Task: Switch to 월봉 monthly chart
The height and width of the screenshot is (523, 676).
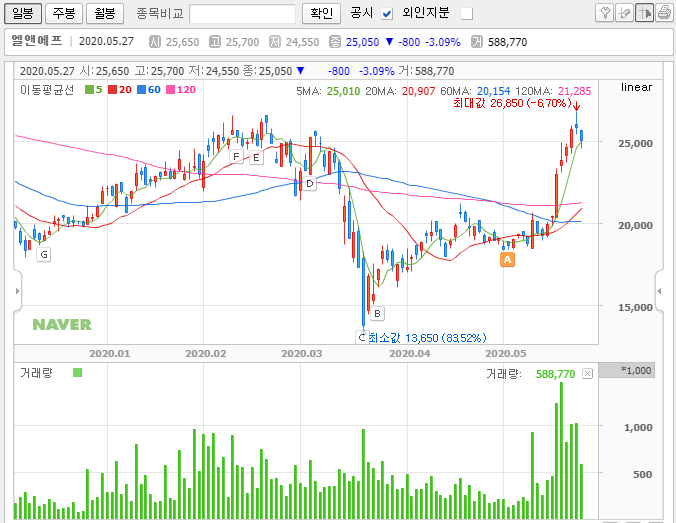Action: click(x=105, y=13)
